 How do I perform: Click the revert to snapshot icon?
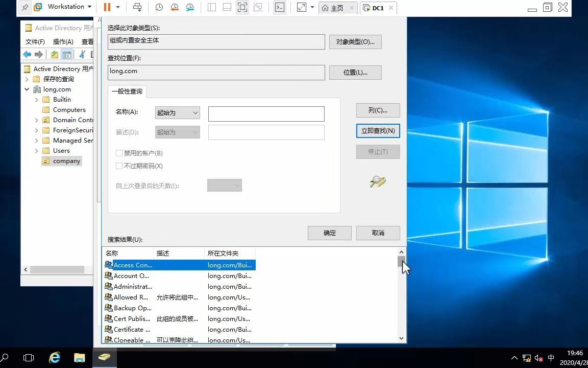[175, 7]
